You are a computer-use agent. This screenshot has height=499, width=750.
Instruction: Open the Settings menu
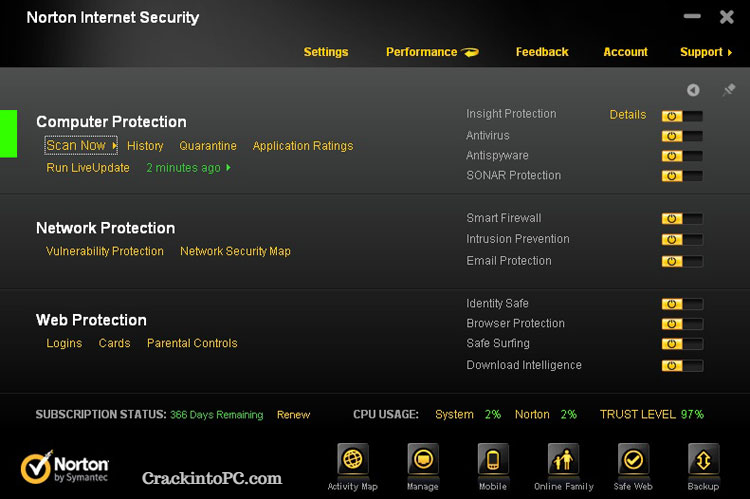(326, 52)
